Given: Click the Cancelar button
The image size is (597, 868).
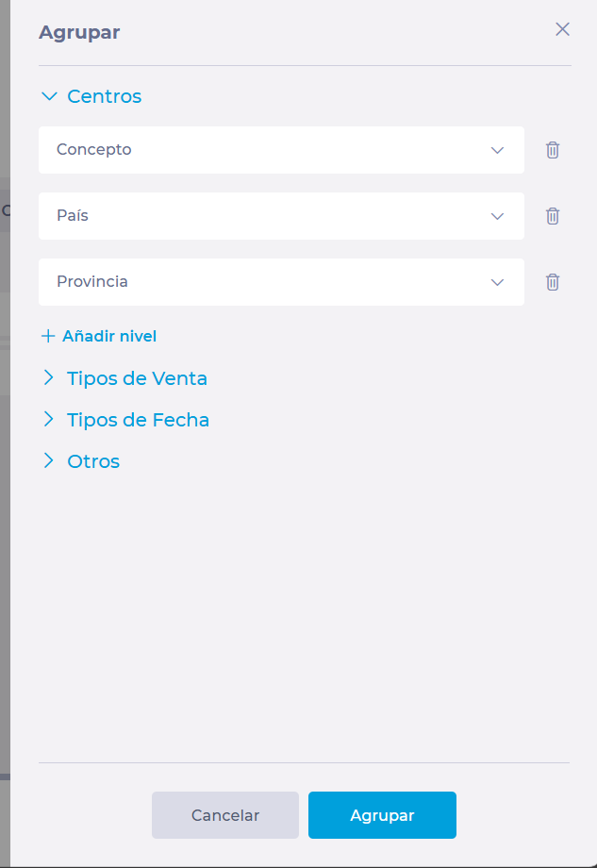Looking at the screenshot, I should click(x=225, y=815).
